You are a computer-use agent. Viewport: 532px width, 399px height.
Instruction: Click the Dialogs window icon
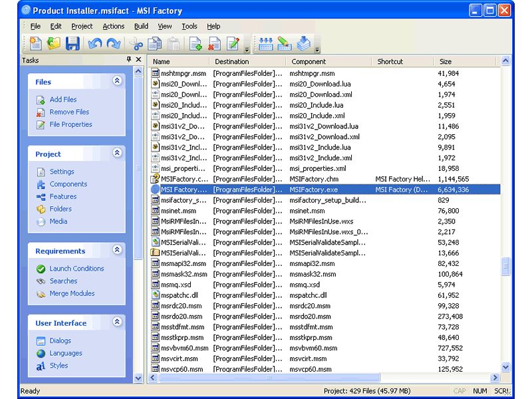coord(41,341)
